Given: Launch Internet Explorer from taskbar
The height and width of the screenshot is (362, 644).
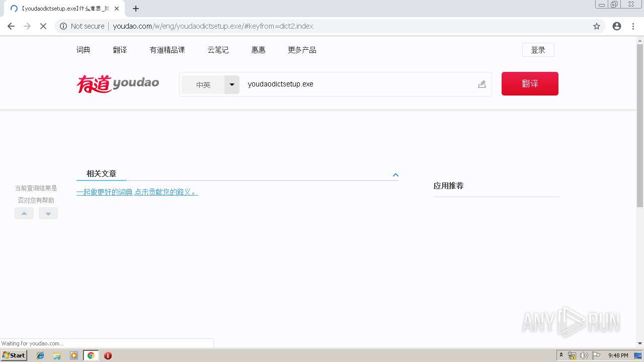Looking at the screenshot, I should pyautogui.click(x=40, y=355).
